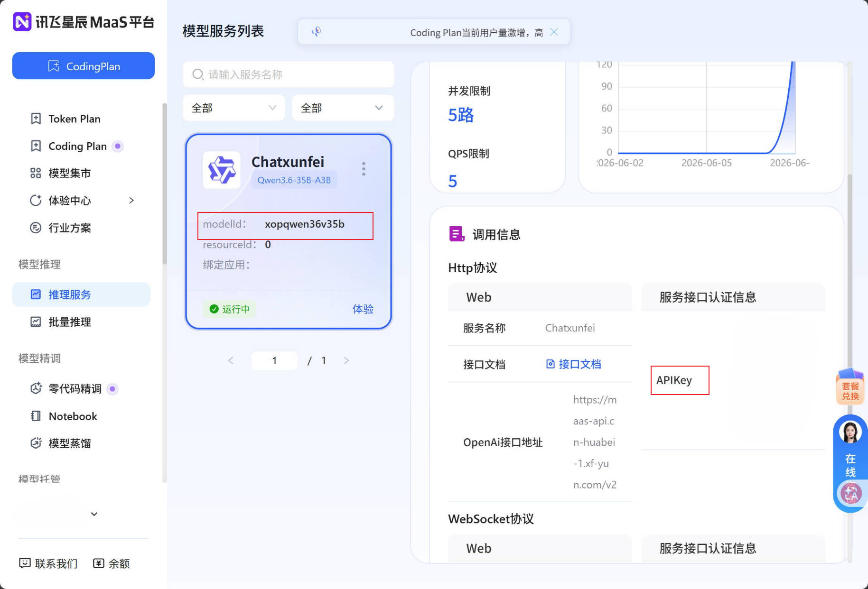Viewport: 868px width, 589px height.
Task: Click the 零代码精调 gear icon
Action: click(36, 389)
